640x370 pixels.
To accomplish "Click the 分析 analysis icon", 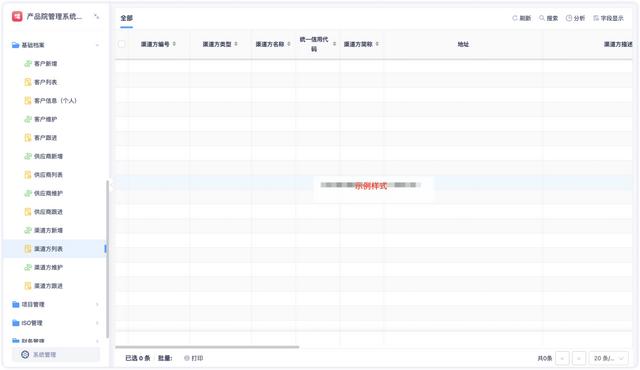I will 569,18.
